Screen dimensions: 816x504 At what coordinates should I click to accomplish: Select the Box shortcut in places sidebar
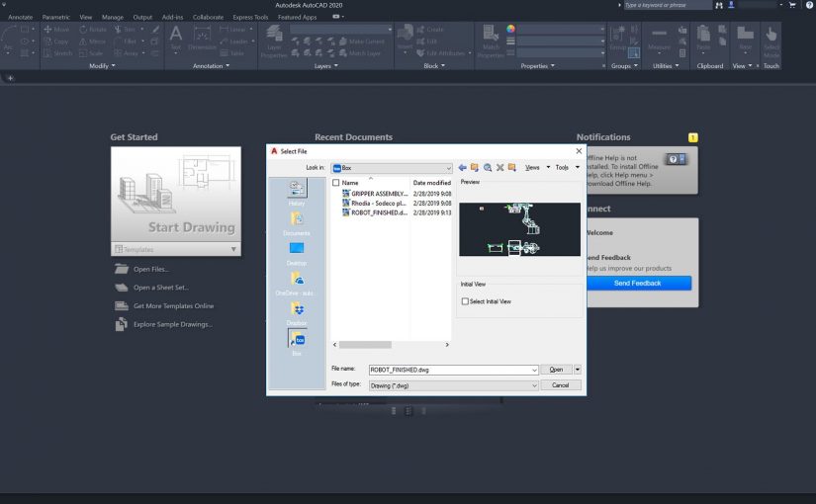[297, 343]
